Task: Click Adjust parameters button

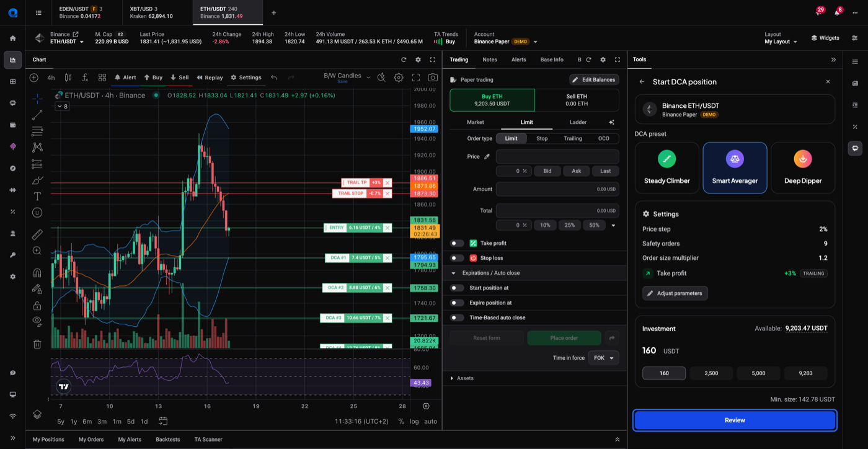Action: click(x=675, y=293)
